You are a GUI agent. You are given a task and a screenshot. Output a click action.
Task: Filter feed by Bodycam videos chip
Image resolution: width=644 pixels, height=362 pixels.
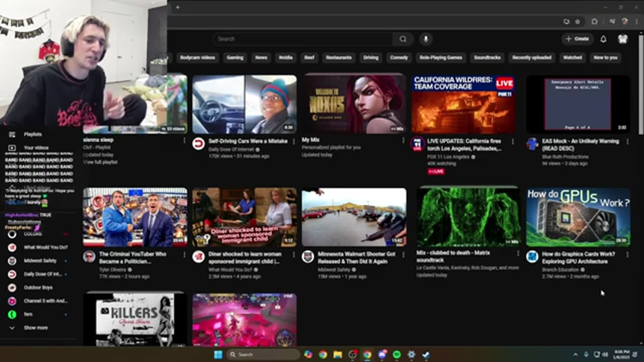[197, 57]
